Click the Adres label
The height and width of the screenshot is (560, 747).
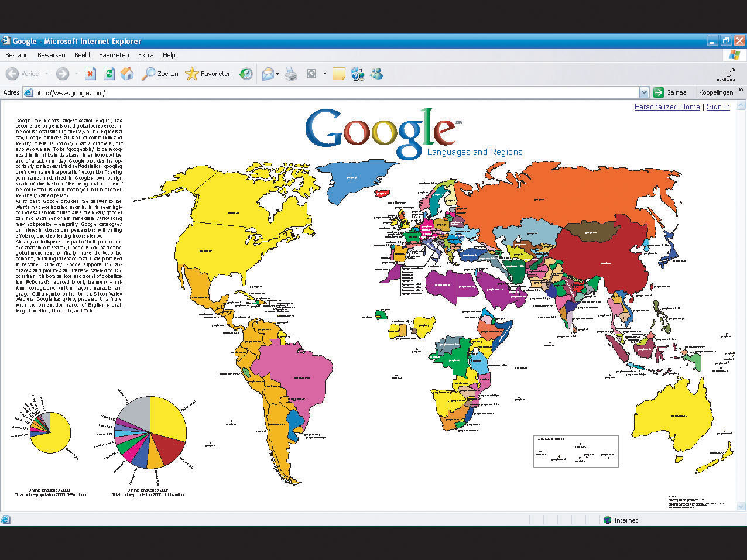point(11,92)
